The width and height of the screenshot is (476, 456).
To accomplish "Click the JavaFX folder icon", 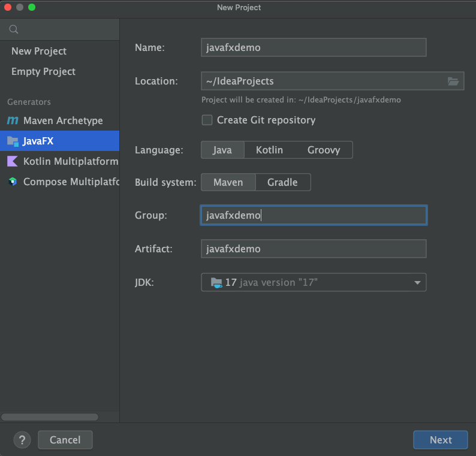I will coord(13,141).
